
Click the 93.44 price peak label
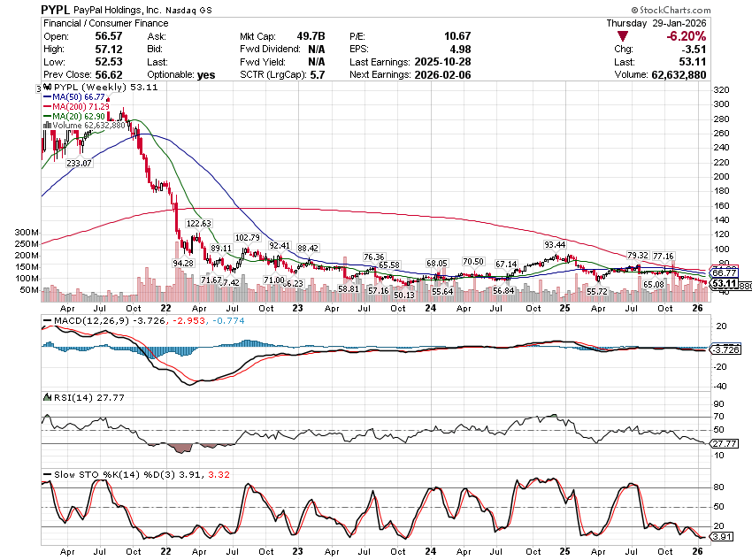[x=555, y=244]
